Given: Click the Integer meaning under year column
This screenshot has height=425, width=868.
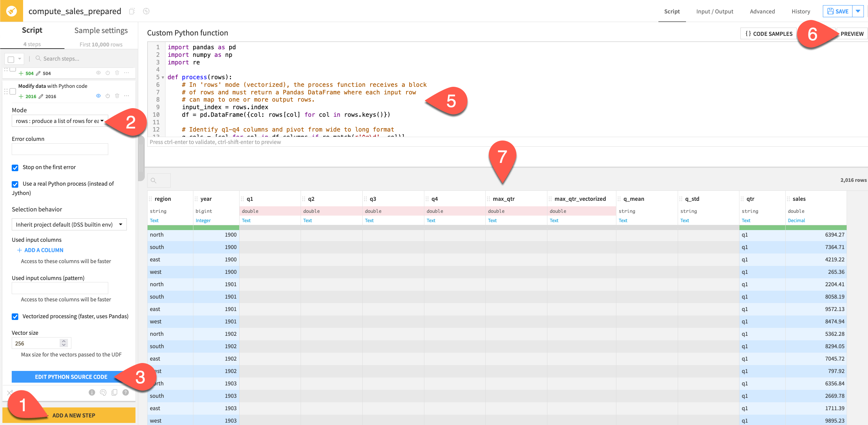Looking at the screenshot, I should [x=203, y=220].
